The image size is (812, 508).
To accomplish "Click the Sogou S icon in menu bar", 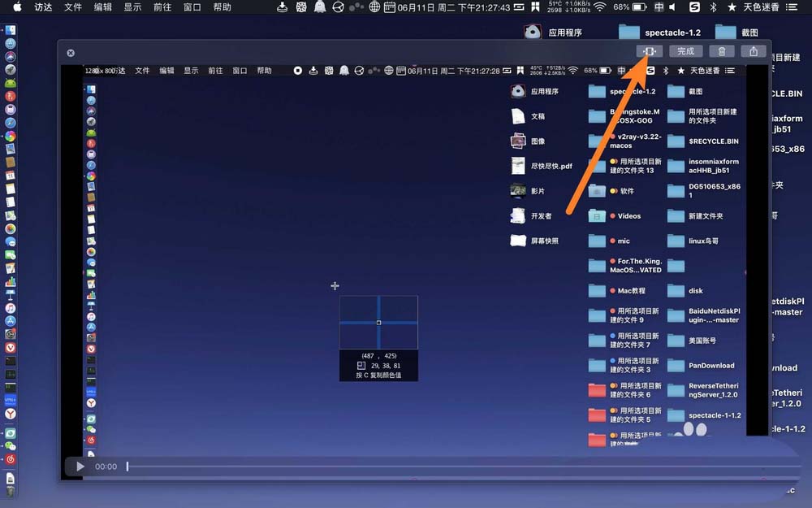I will (694, 7).
